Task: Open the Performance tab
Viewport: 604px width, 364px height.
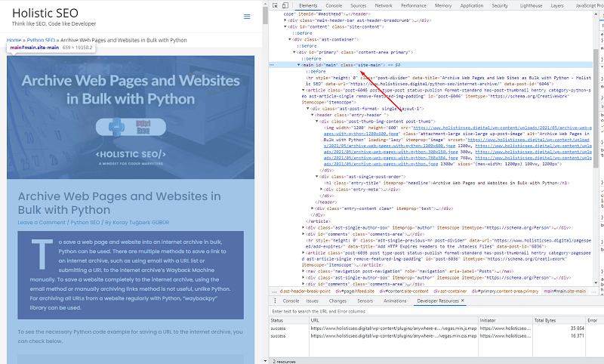Action: click(x=413, y=5)
